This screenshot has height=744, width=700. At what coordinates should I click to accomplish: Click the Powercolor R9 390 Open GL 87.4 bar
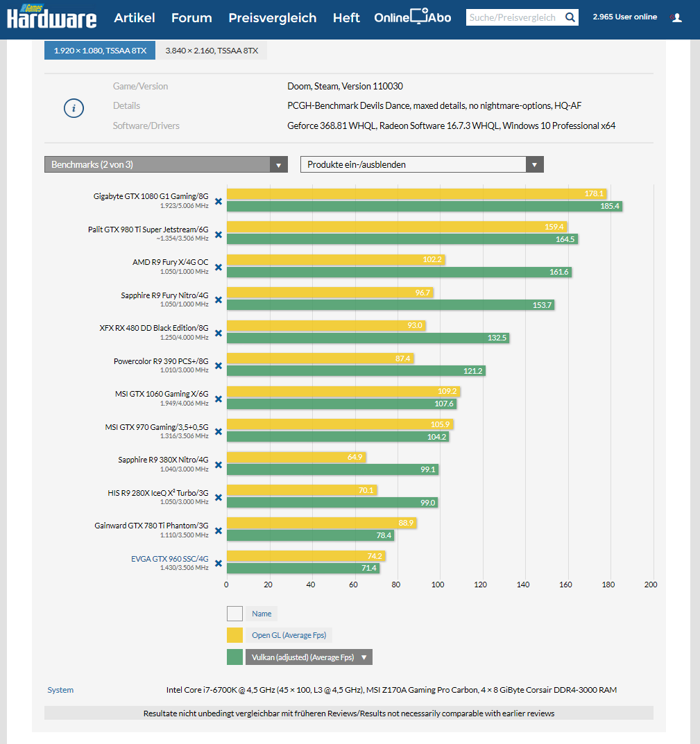320,358
